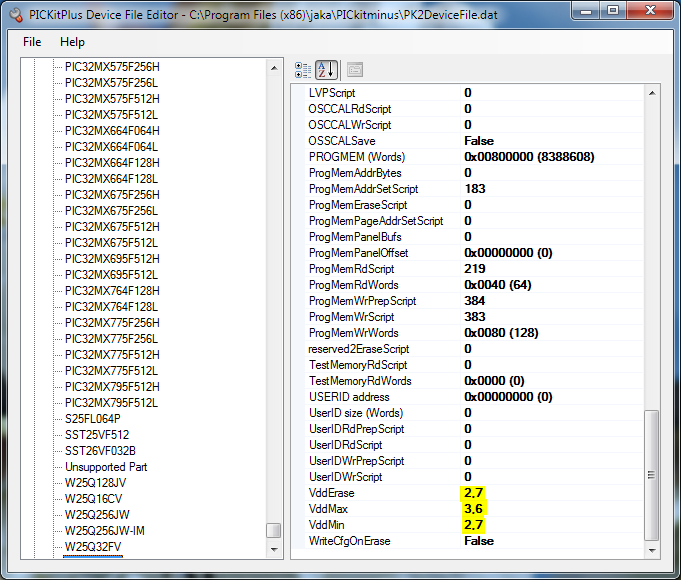Choose W25Q16CV device
681x580 pixels.
[x=93, y=499]
